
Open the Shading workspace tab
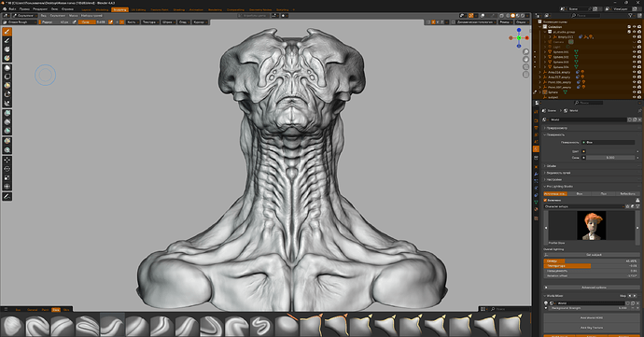178,9
